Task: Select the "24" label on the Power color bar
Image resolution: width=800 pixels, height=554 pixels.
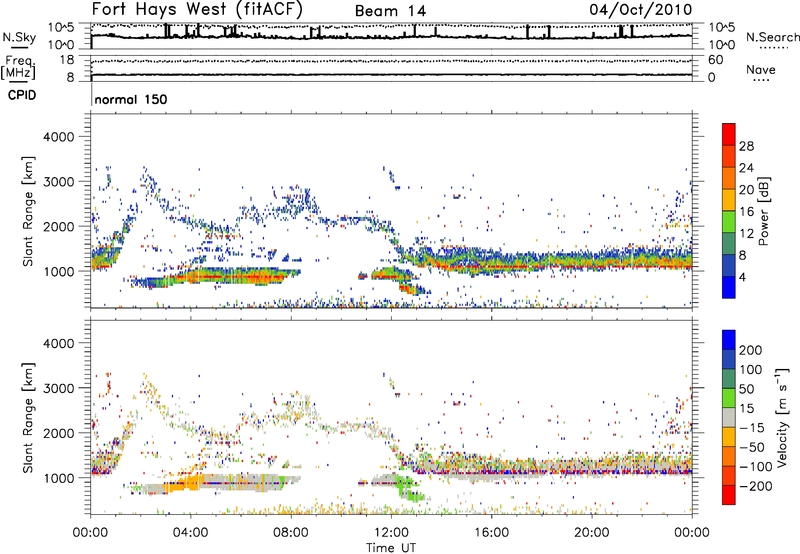Action: [746, 168]
